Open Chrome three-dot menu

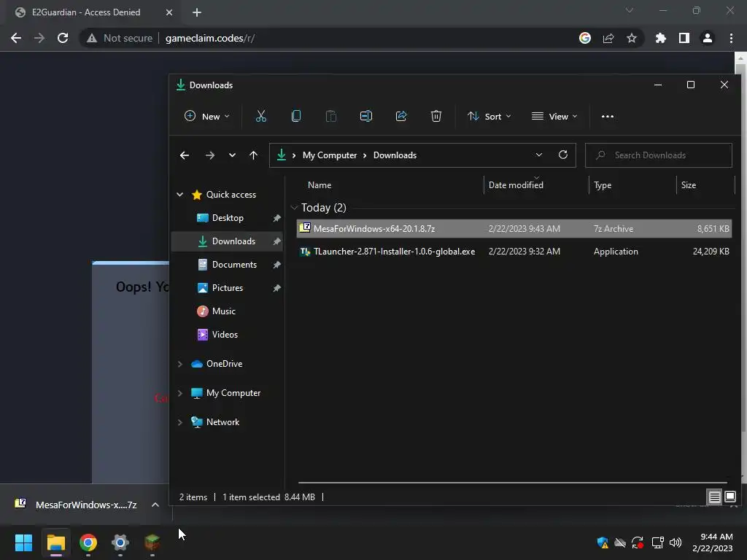[731, 38]
